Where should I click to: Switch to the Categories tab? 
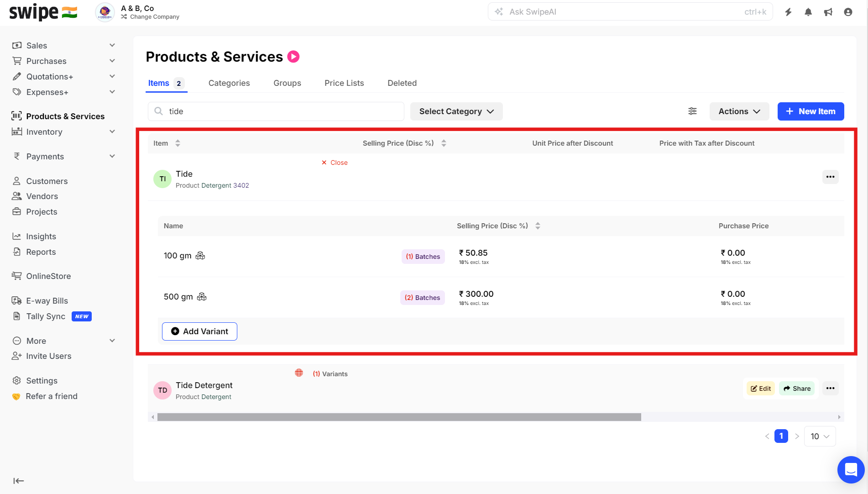(229, 83)
